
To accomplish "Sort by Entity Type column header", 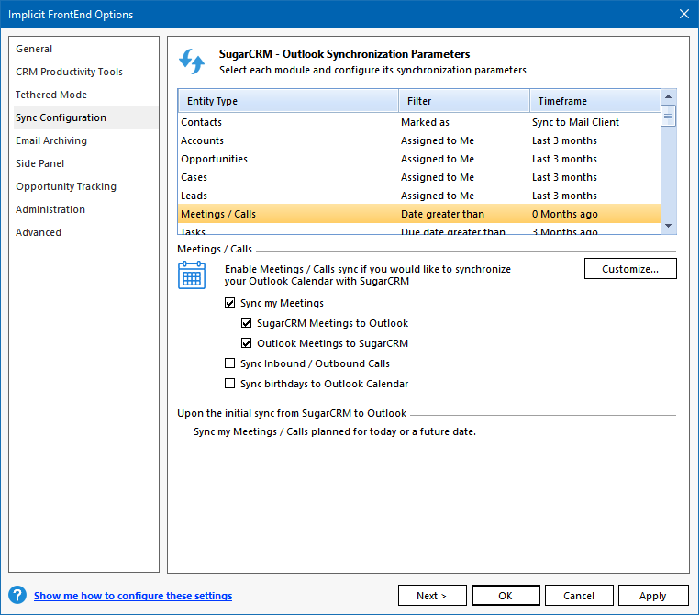I will pyautogui.click(x=288, y=101).
